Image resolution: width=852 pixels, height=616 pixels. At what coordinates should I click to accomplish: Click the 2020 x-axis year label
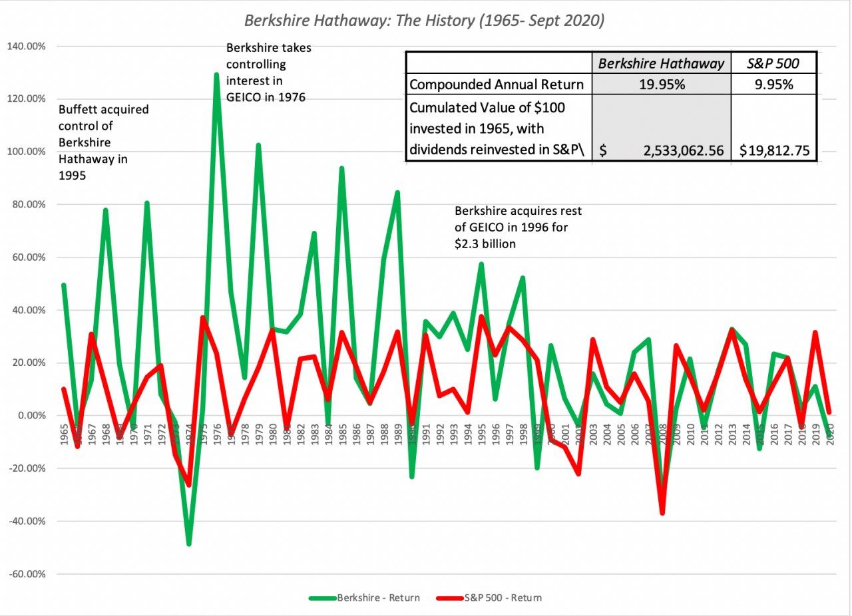(x=829, y=436)
